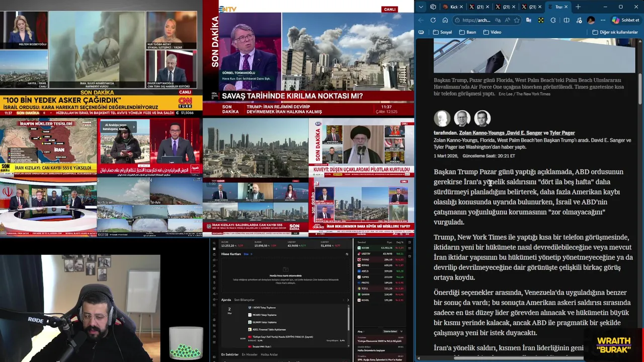The width and height of the screenshot is (644, 362).
Task: Go to the browser home page
Action: (x=445, y=20)
